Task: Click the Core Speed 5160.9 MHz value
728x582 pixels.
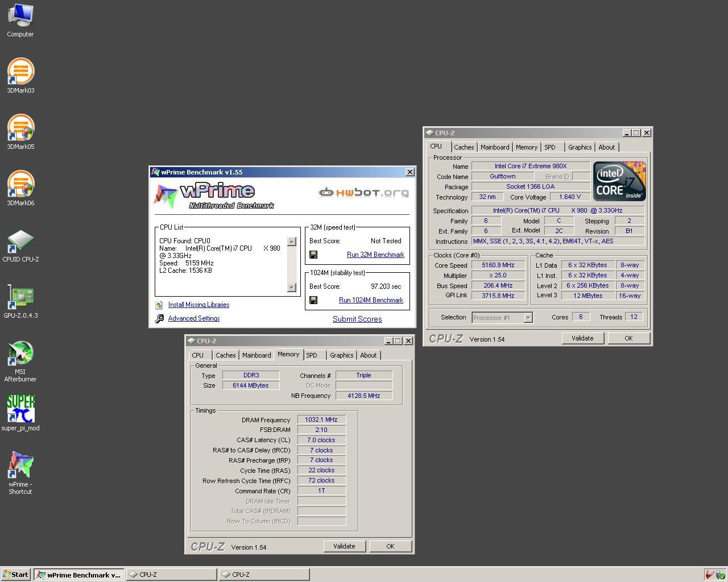Action: (x=498, y=265)
